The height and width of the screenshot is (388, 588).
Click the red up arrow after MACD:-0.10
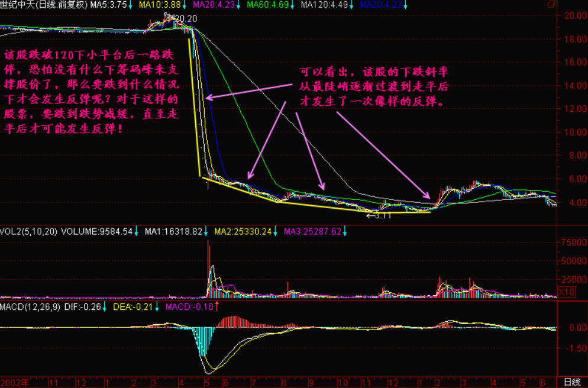(x=217, y=306)
